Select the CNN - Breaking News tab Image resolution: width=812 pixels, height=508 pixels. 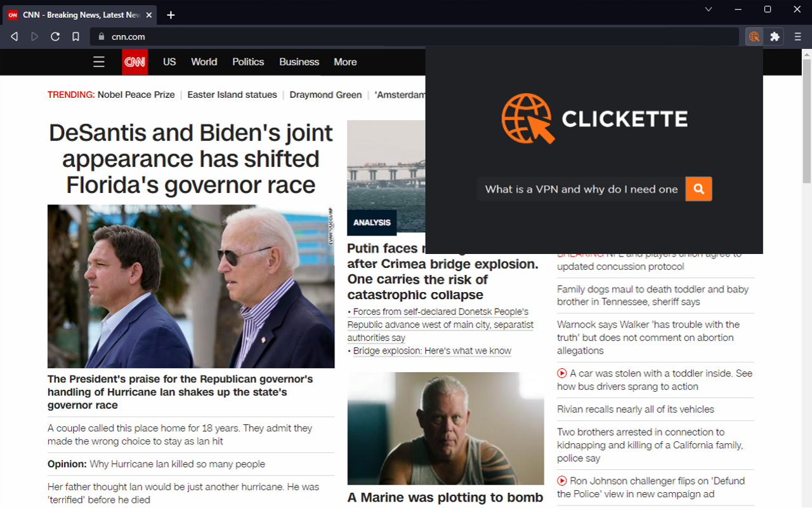click(79, 15)
